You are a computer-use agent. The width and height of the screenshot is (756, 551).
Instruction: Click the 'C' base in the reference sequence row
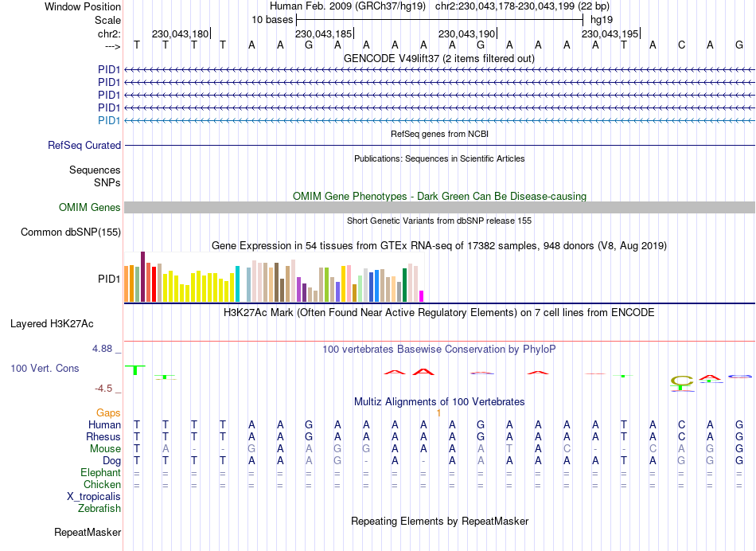click(x=681, y=45)
